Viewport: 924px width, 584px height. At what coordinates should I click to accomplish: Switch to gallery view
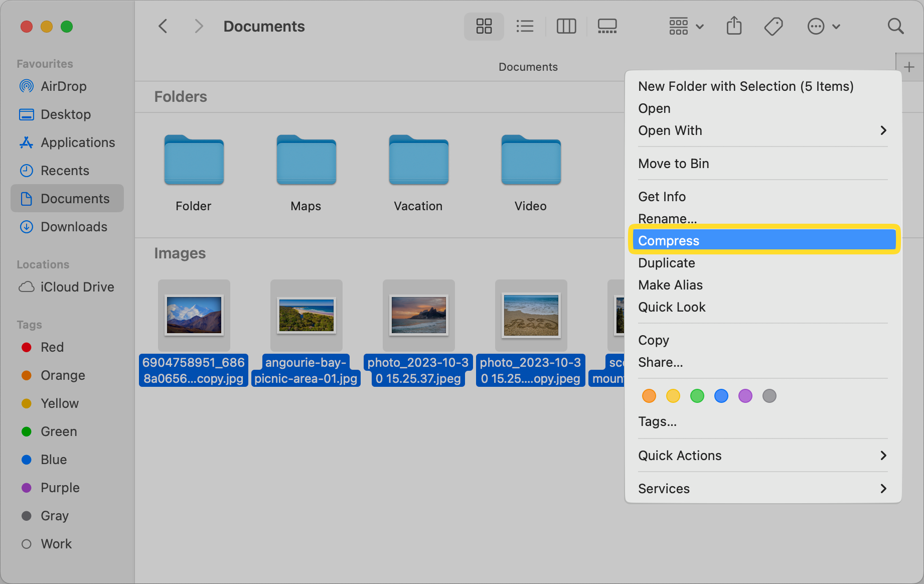607,26
